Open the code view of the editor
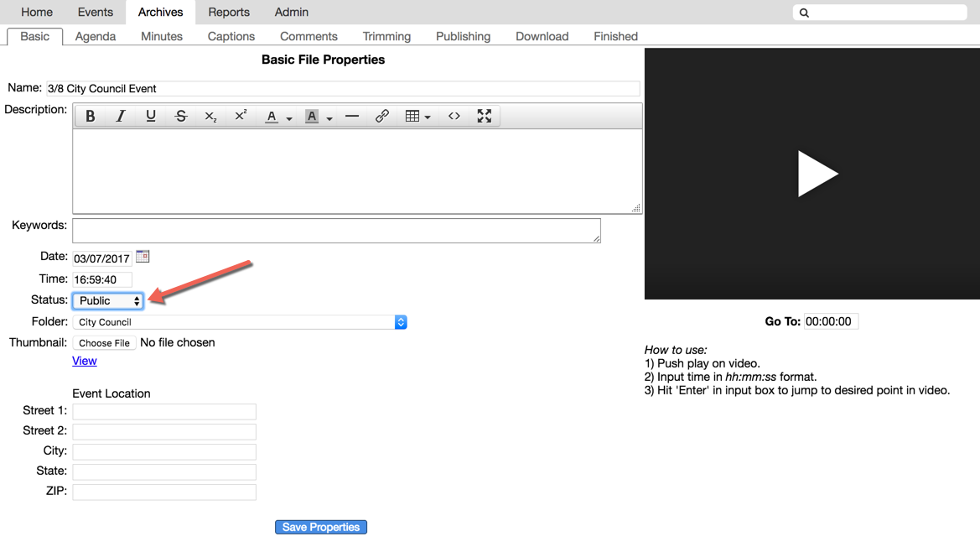Image resolution: width=980 pixels, height=547 pixels. tap(454, 117)
